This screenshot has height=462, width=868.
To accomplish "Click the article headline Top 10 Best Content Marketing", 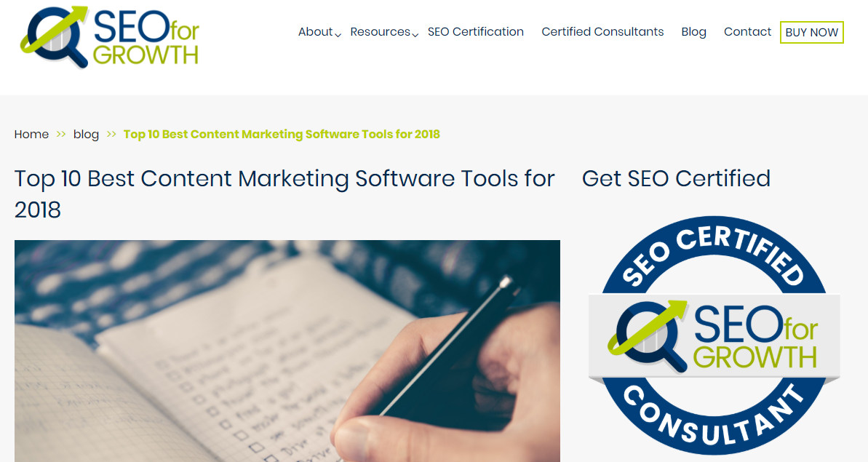I will (284, 194).
